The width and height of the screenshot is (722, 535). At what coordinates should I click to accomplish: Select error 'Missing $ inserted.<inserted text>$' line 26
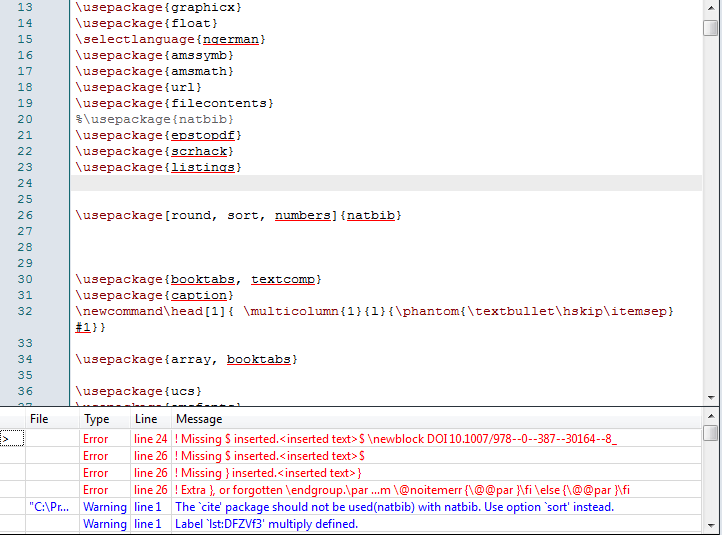(351, 456)
